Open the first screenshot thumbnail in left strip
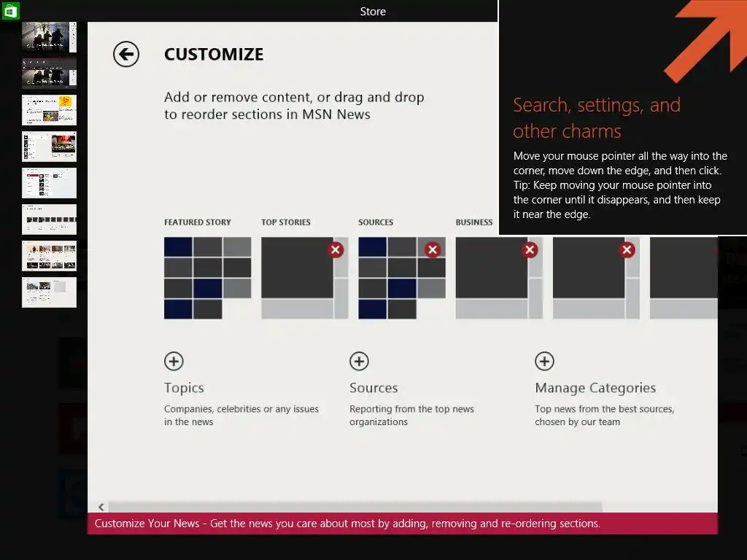 [49, 36]
